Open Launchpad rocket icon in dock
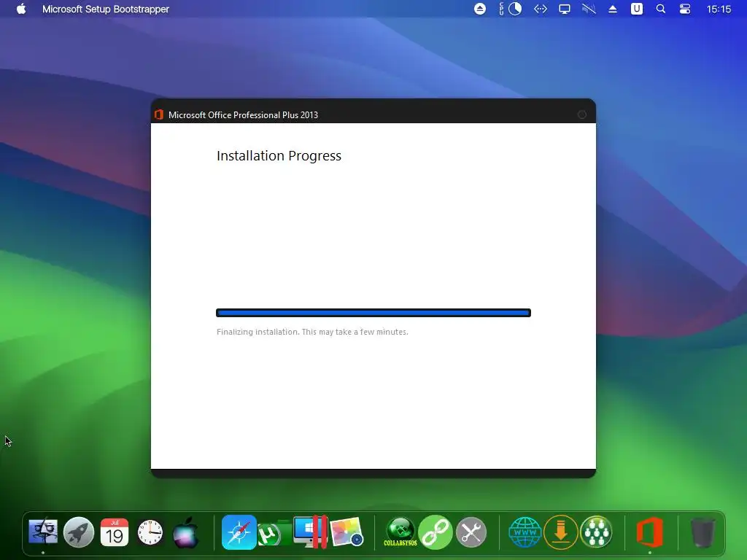This screenshot has width=747, height=560. pos(79,532)
